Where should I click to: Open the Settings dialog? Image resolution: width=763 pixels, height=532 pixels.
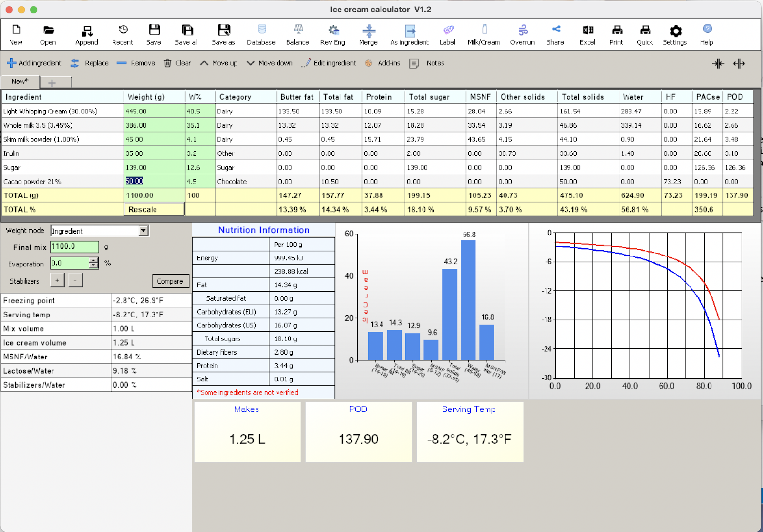(x=675, y=35)
